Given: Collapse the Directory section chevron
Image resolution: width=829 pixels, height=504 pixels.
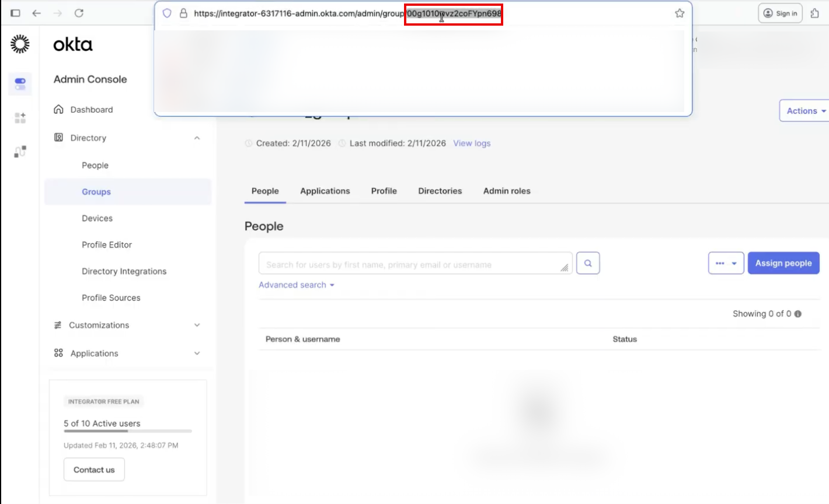Looking at the screenshot, I should coord(197,138).
